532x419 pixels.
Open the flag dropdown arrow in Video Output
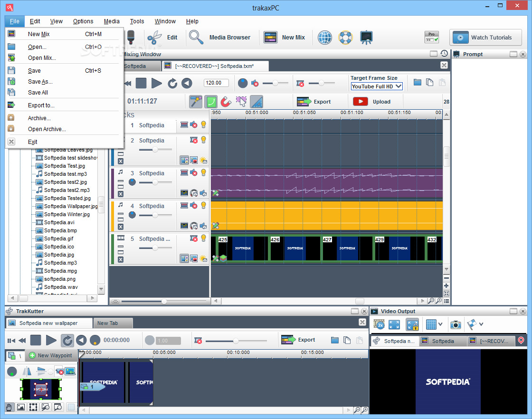[481, 324]
